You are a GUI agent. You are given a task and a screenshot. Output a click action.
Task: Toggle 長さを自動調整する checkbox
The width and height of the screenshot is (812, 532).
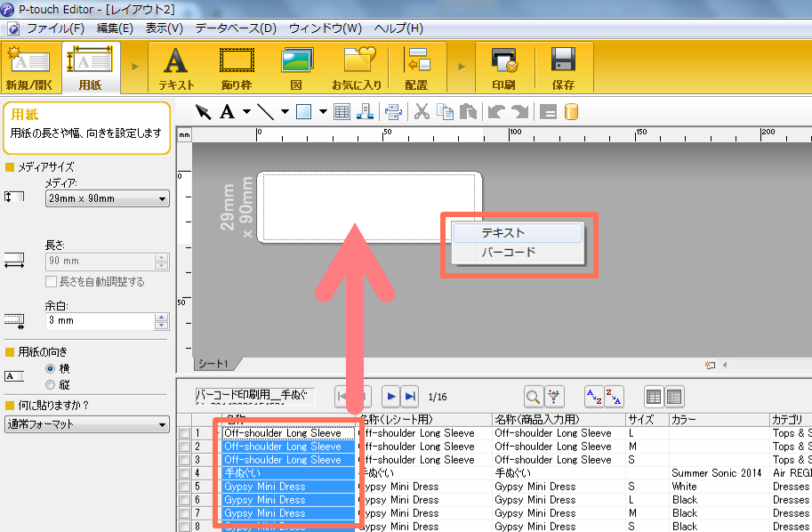click(51, 282)
